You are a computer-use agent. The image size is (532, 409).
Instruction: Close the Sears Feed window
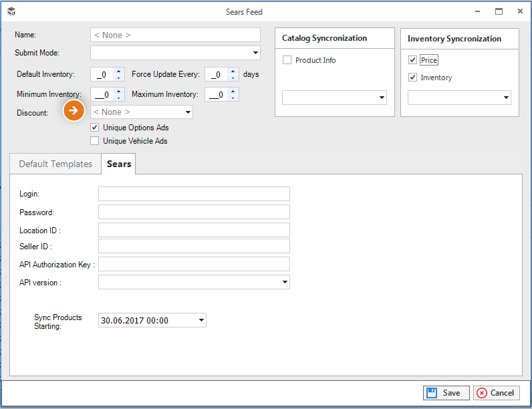click(520, 11)
